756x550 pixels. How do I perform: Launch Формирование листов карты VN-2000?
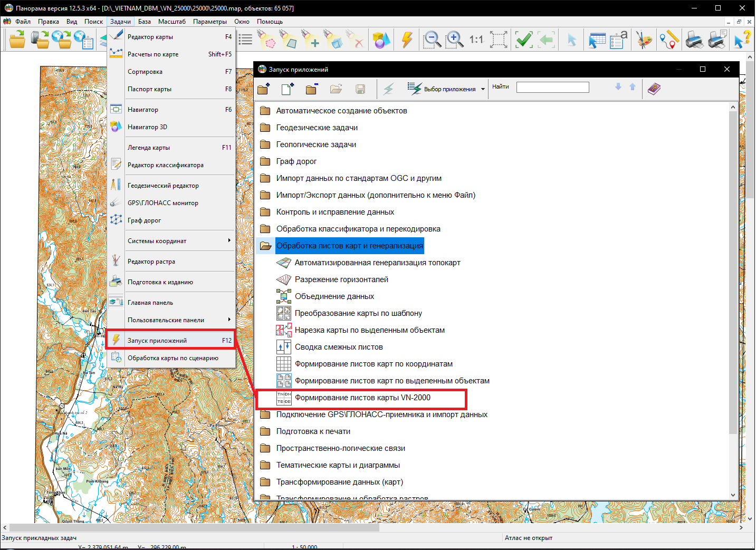(x=362, y=398)
